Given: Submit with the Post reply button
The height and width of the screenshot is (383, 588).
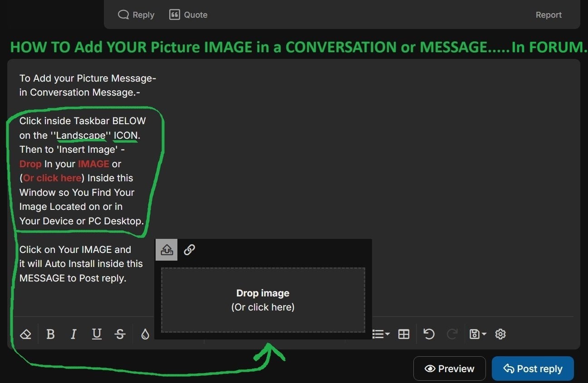Looking at the screenshot, I should (533, 368).
